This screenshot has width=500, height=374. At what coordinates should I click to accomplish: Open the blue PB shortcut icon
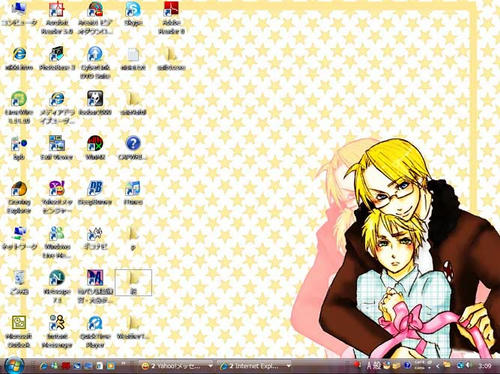tap(95, 193)
